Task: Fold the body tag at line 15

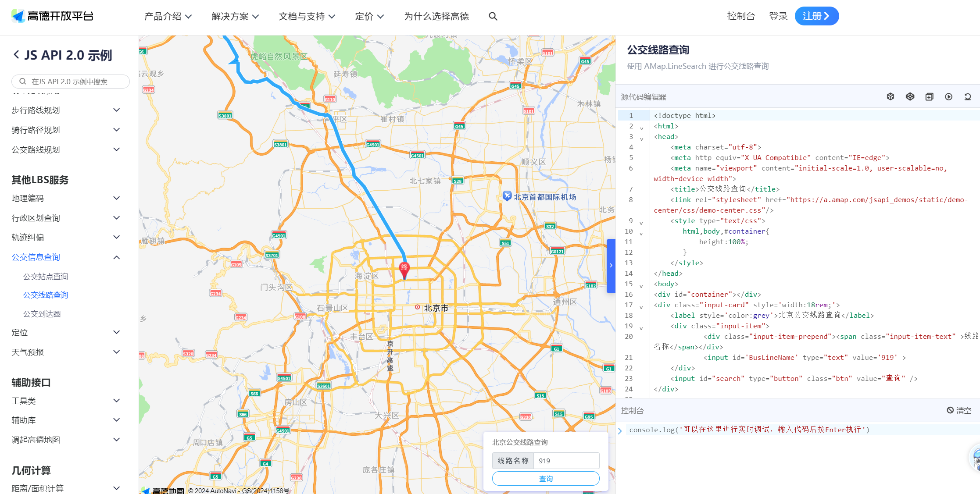Action: 641,286
